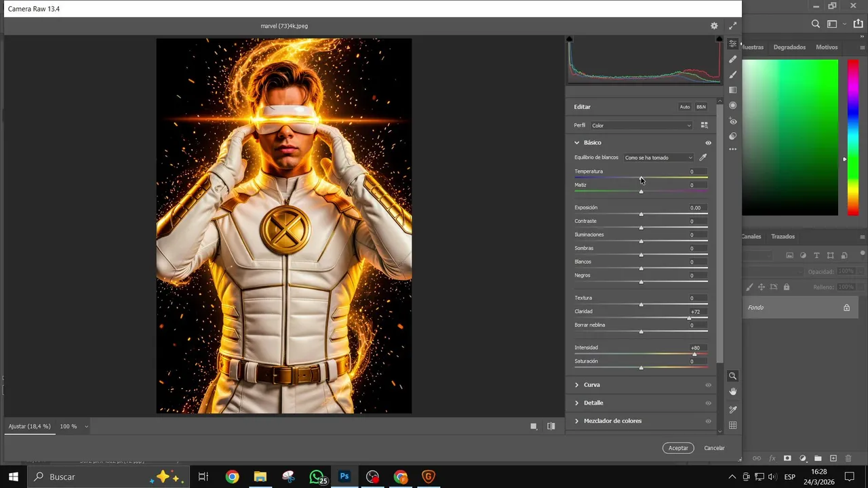Create new adjustment layer icon
The height and width of the screenshot is (488, 868).
tap(803, 458)
